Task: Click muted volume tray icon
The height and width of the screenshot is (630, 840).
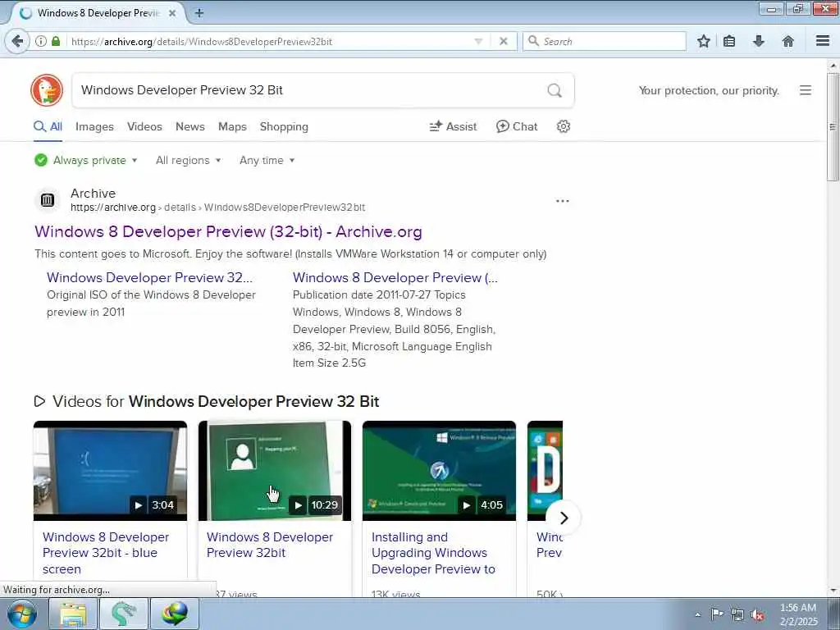Action: [x=757, y=614]
